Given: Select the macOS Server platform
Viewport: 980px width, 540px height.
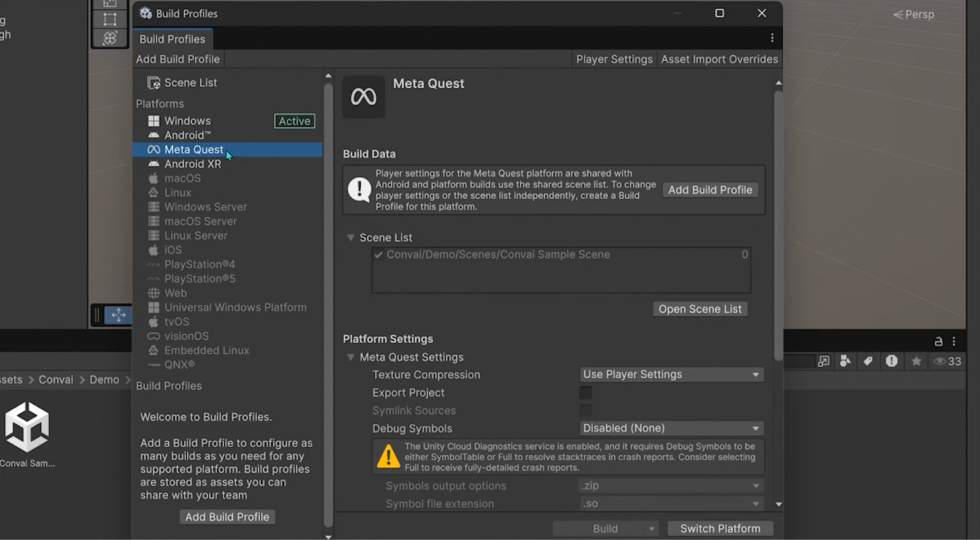Looking at the screenshot, I should [227, 221].
